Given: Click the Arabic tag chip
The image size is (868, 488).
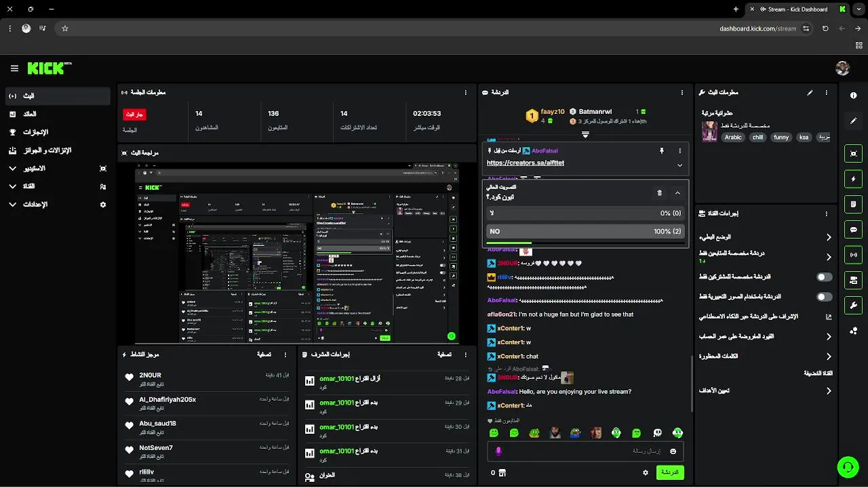Looking at the screenshot, I should click(x=733, y=137).
